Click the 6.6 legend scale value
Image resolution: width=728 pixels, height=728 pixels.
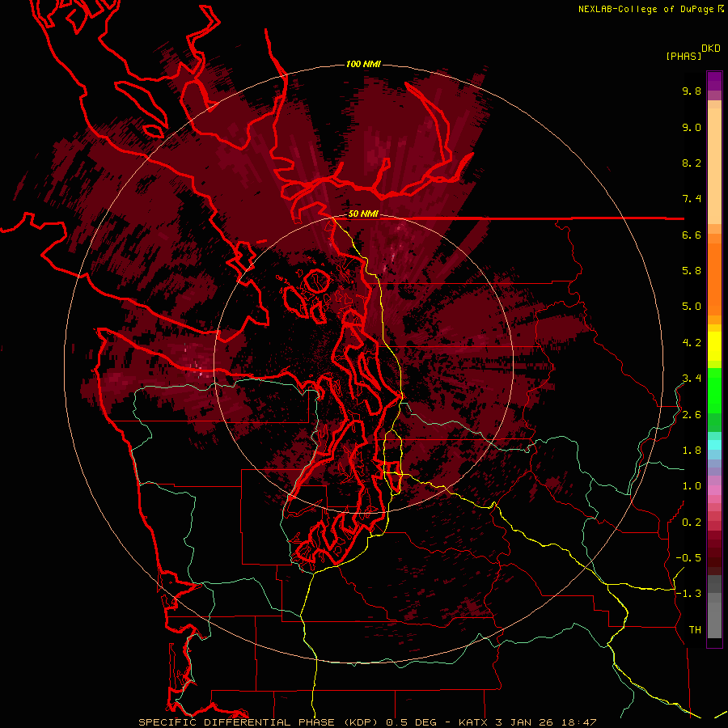[x=692, y=235]
